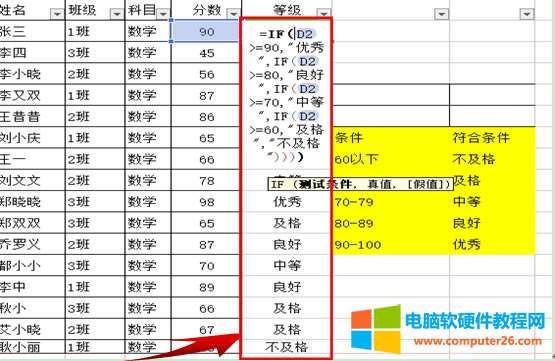The height and width of the screenshot is (361, 555).
Task: Select the yellow 优秀 cell beside 90-100
Action: pos(493,244)
